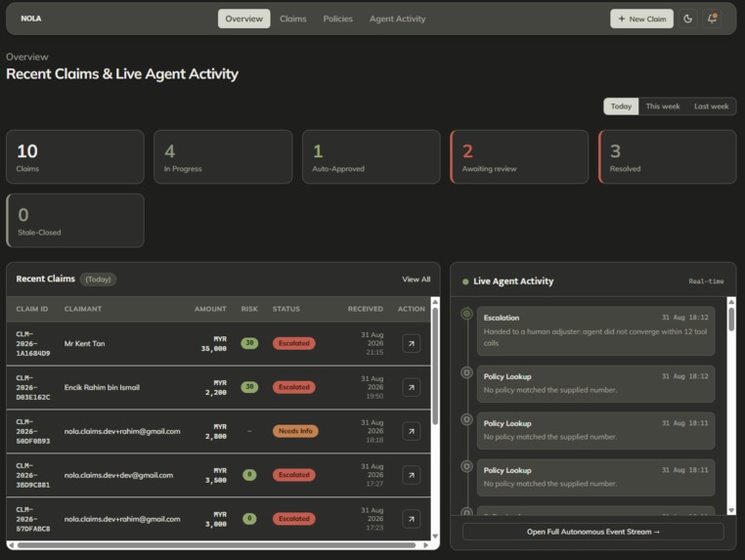The image size is (745, 560).
Task: Switch to the Overview tab
Action: pos(243,19)
